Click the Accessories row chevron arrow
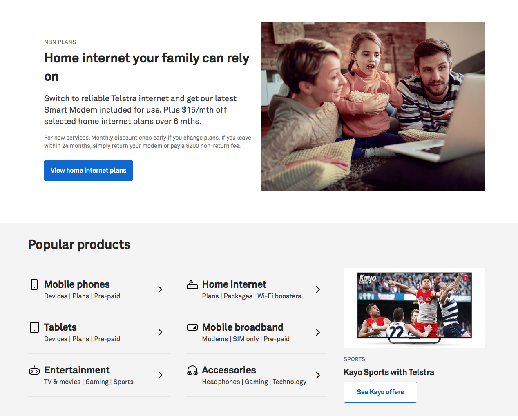Image resolution: width=518 pixels, height=420 pixels. [318, 375]
